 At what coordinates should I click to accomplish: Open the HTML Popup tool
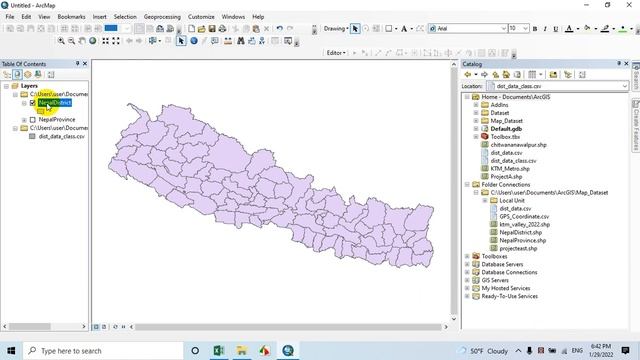tap(215, 41)
